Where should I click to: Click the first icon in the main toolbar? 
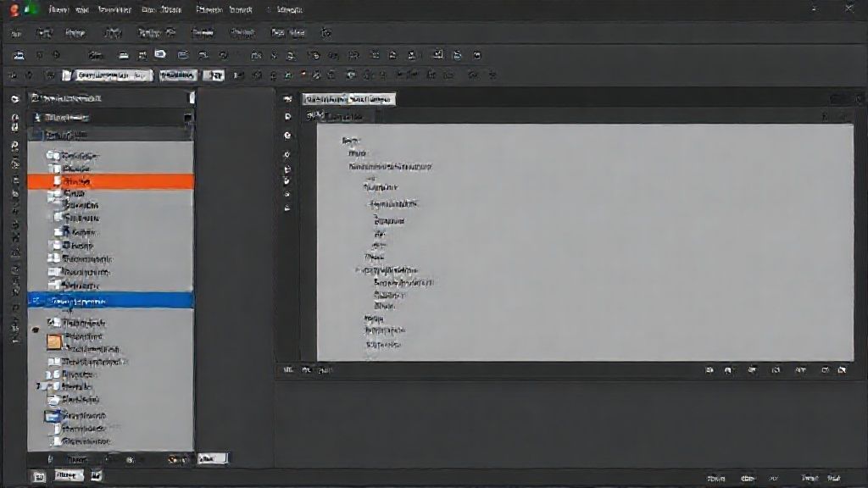click(18, 55)
